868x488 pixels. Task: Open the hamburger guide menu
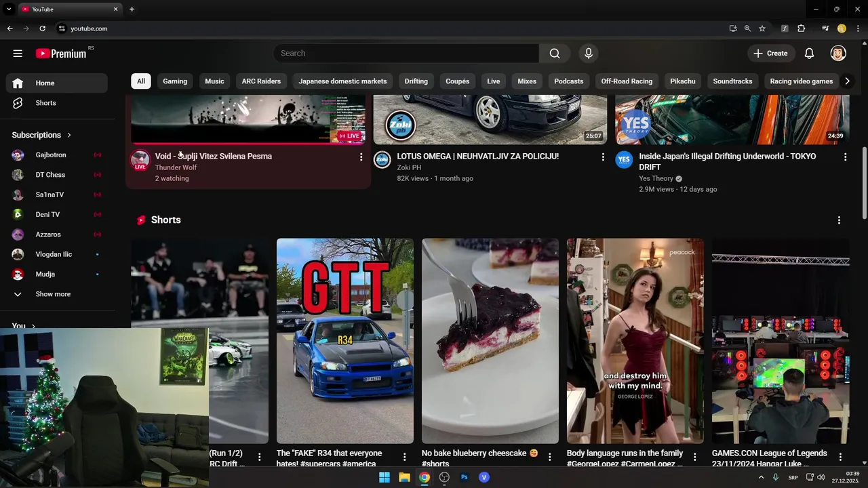click(x=18, y=54)
